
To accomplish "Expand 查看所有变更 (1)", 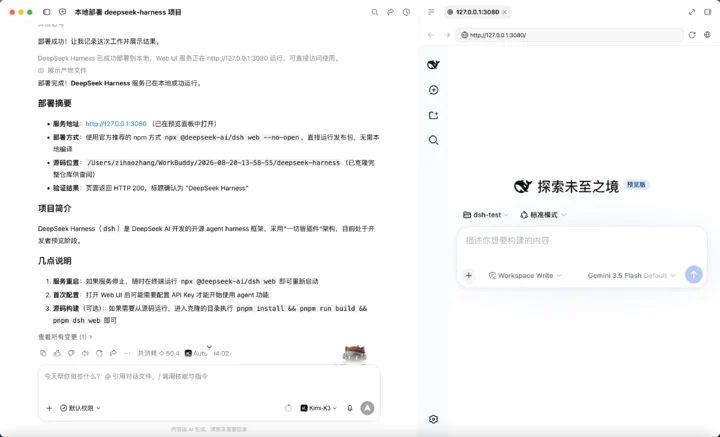I will 65,337.
